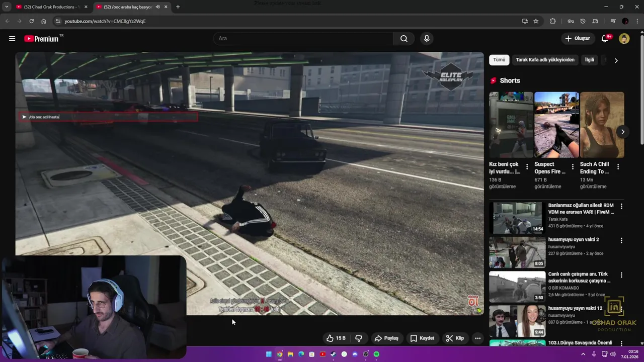
Task: Open 'Tarak Kafa' channel link in sidebar
Action: [x=558, y=219]
